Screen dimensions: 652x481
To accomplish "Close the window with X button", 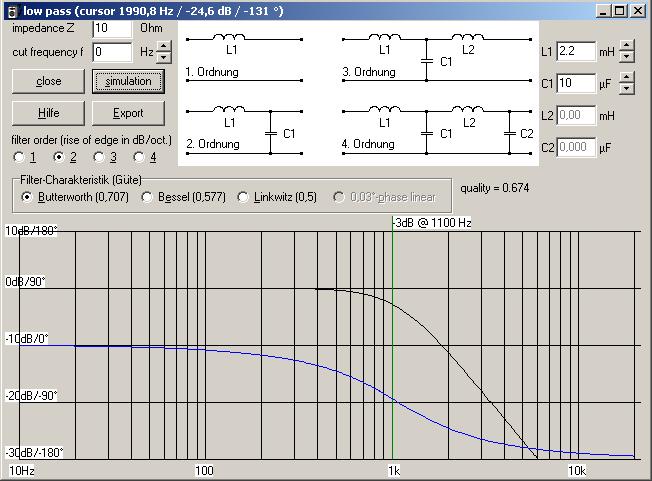I will 638,11.
